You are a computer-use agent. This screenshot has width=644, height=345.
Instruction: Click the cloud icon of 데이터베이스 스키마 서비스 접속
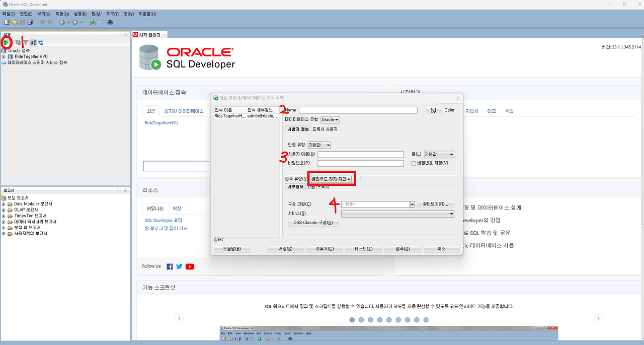[4, 62]
